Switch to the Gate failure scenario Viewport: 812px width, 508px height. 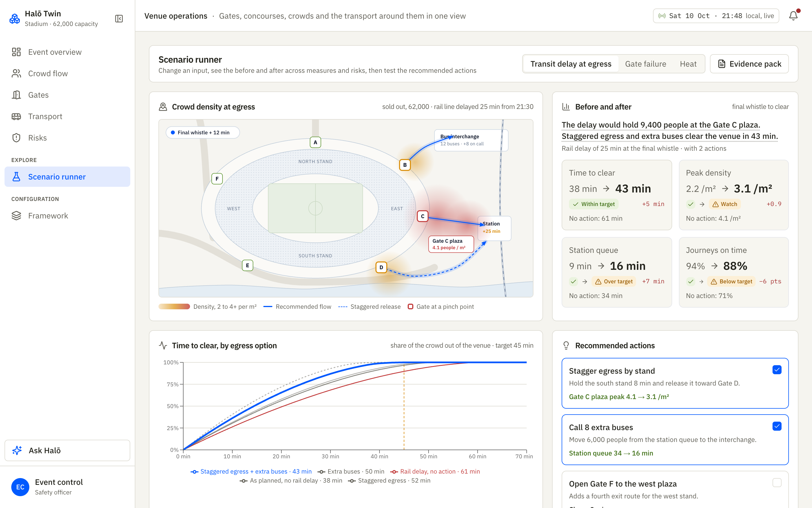(x=645, y=64)
